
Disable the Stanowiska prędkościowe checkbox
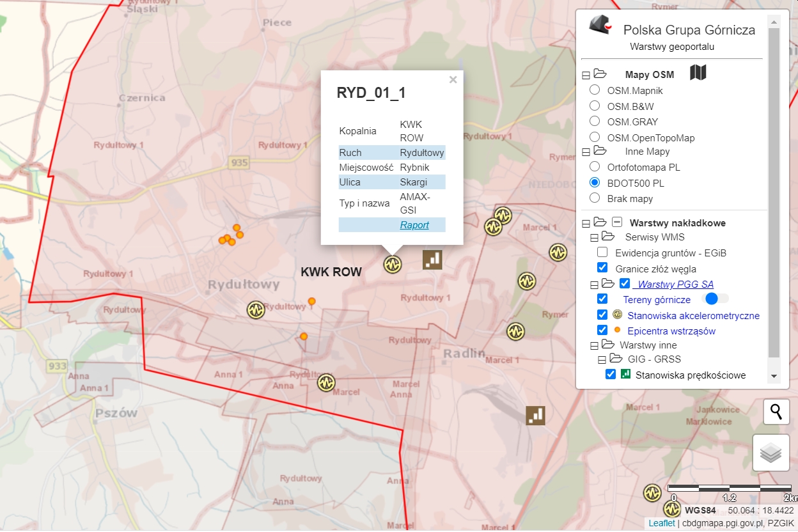[611, 374]
